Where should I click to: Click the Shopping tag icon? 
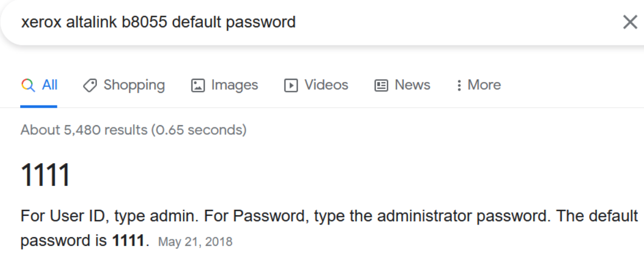click(90, 85)
